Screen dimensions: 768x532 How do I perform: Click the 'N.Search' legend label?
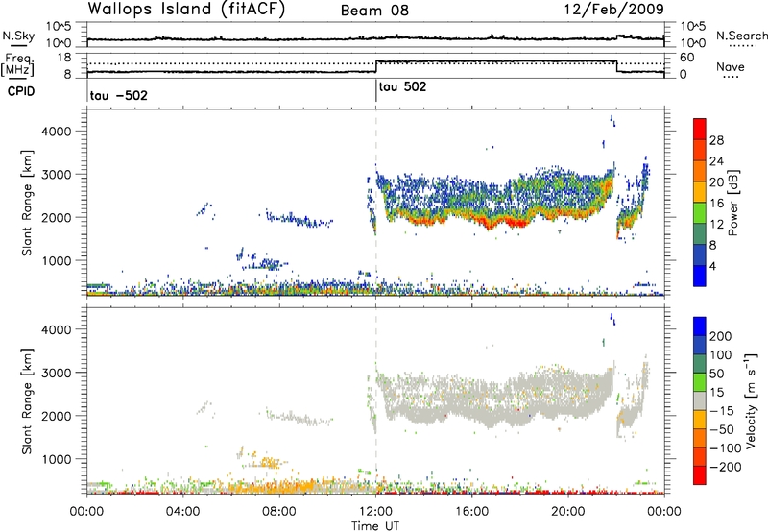coord(741,36)
